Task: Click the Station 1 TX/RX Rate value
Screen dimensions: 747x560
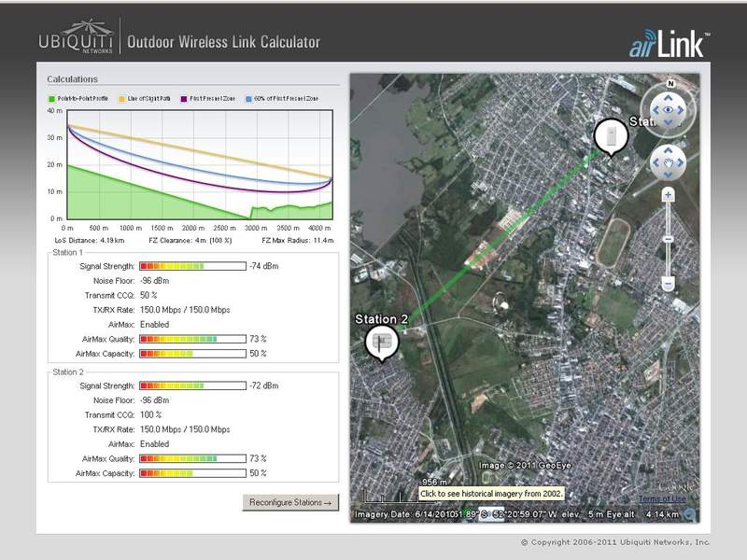Action: pyautogui.click(x=185, y=310)
